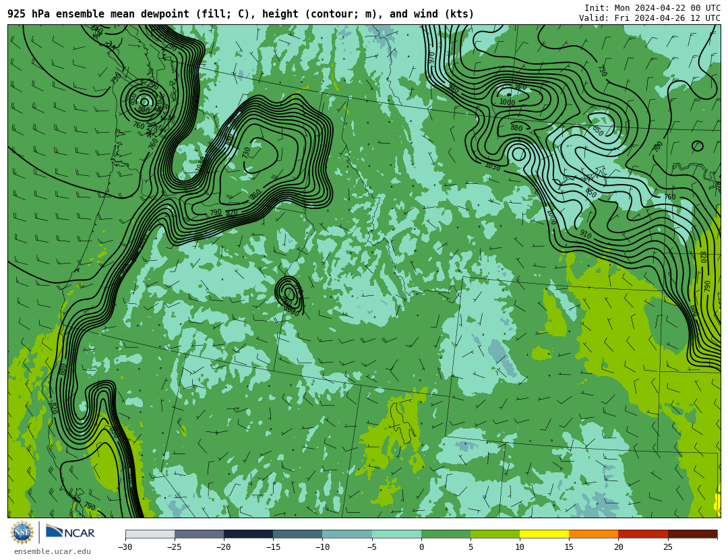Pick the orange 15 to 20 color segment
Screen dimensions: 728x560
(x=594, y=534)
